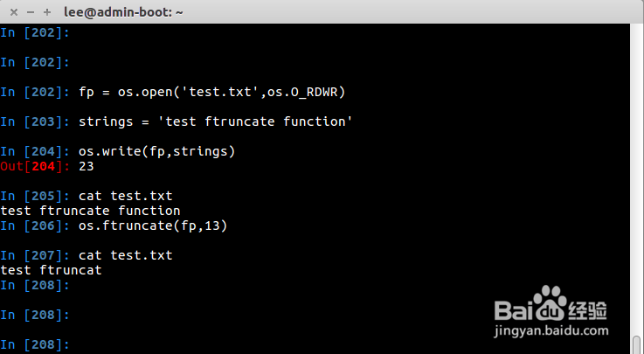Click the Baidu paw logo watermark
Screen dimensions: 644x354
click(549, 303)
